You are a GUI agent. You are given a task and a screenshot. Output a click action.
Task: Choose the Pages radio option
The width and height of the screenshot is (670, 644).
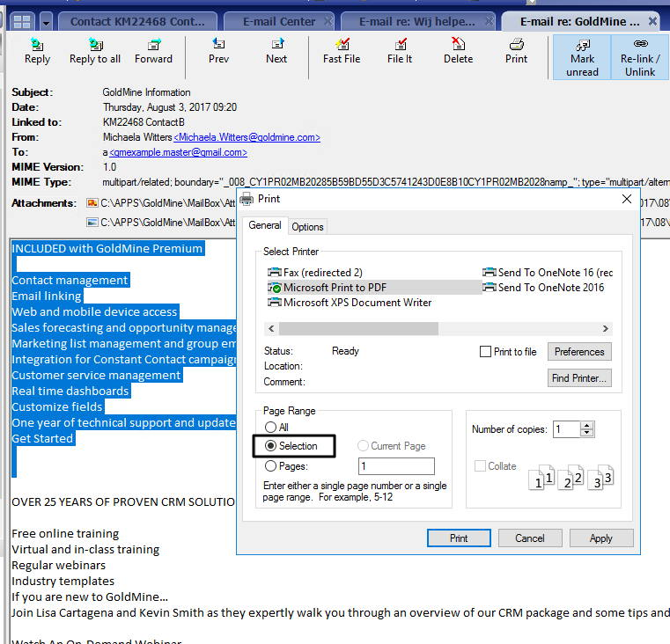[x=270, y=466]
